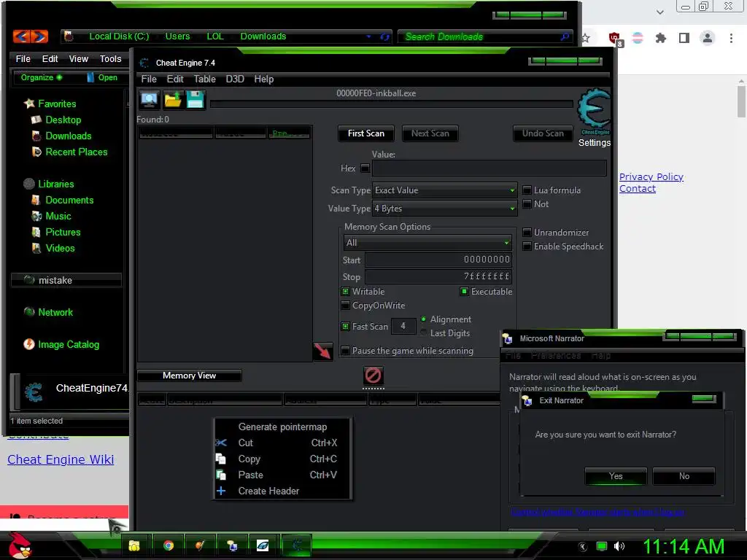This screenshot has height=560, width=747.
Task: Toggle the Executable checkbox
Action: (464, 292)
